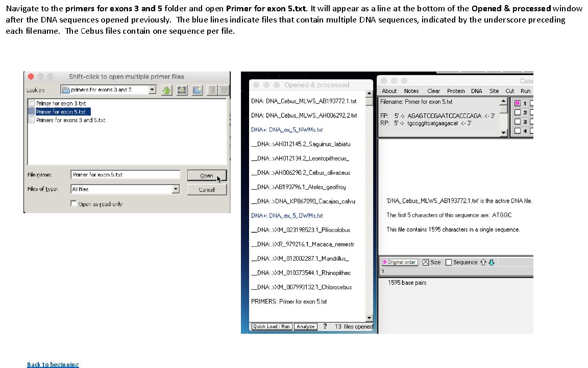The width and height of the screenshot is (588, 368).
Task: Follow the Back to beginning link
Action: coord(53,364)
